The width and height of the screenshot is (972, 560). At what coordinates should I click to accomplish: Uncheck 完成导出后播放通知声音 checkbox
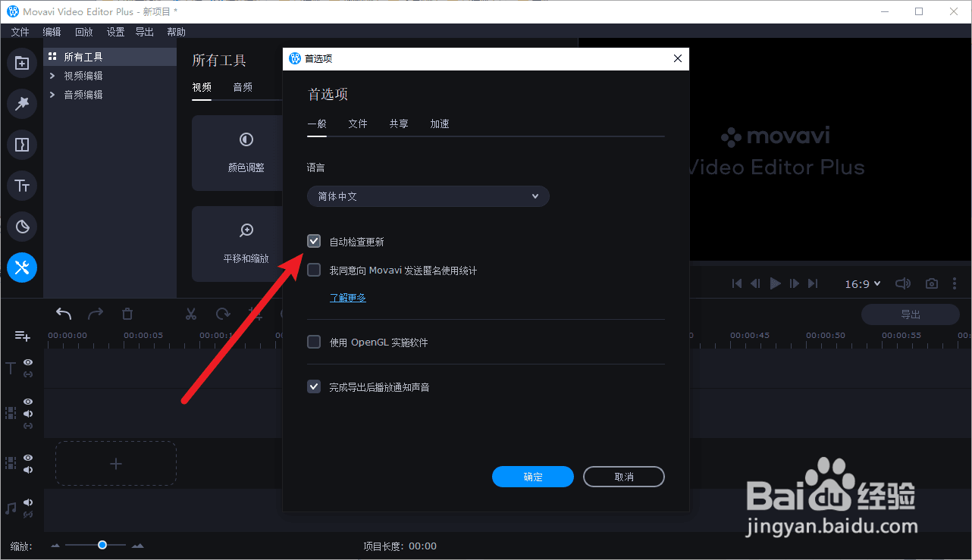pyautogui.click(x=314, y=386)
